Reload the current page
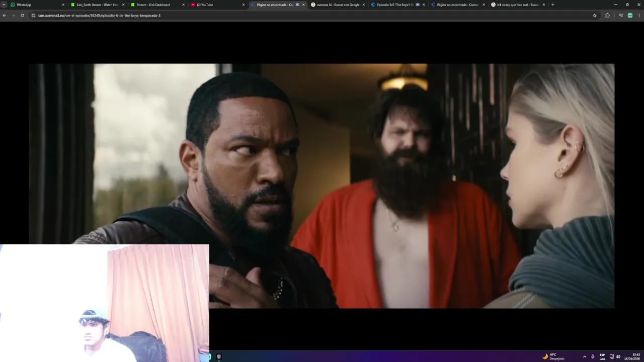Viewport: 644px width, 362px height. [22, 16]
